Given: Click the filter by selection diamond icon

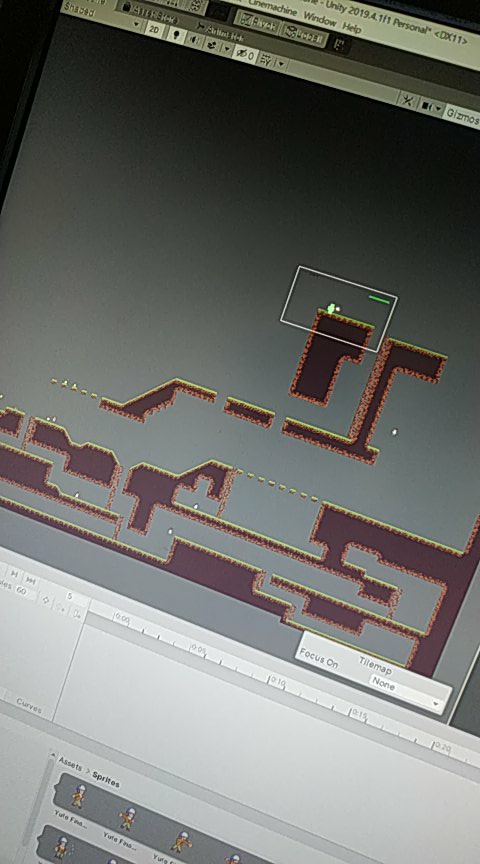Looking at the screenshot, I should [x=45, y=600].
